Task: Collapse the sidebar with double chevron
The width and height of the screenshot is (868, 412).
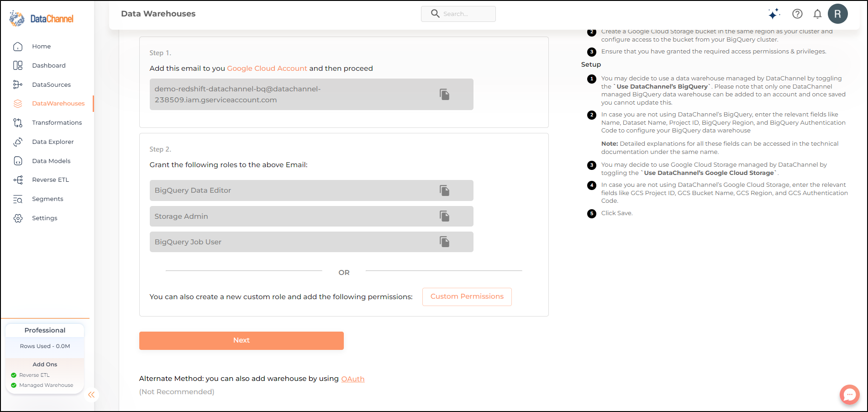Action: (91, 395)
